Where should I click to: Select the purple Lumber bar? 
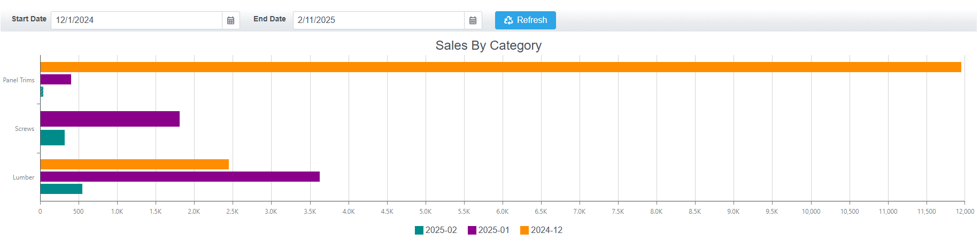180,177
